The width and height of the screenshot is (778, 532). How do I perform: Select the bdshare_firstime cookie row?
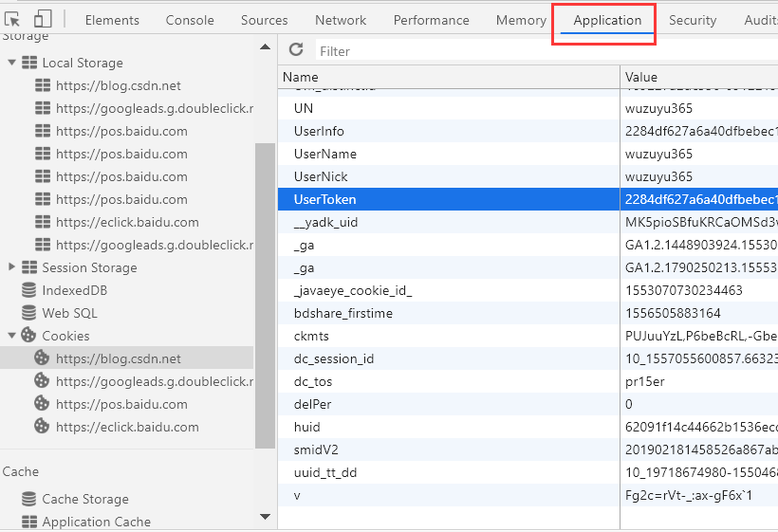(528, 313)
